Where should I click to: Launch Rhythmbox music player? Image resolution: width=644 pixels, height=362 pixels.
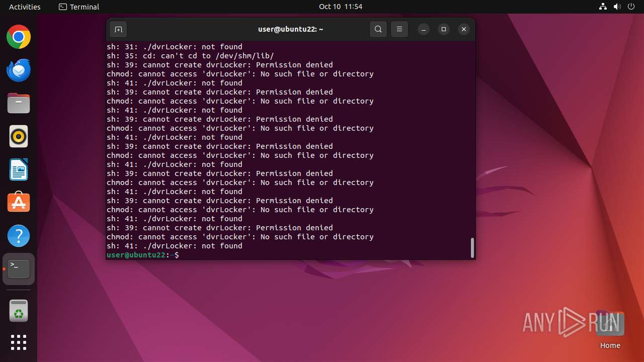point(19,137)
